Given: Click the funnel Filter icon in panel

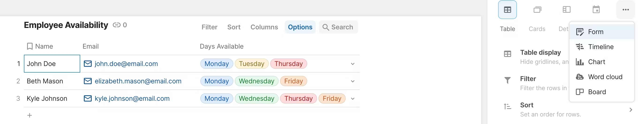Looking at the screenshot, I should (x=507, y=80).
